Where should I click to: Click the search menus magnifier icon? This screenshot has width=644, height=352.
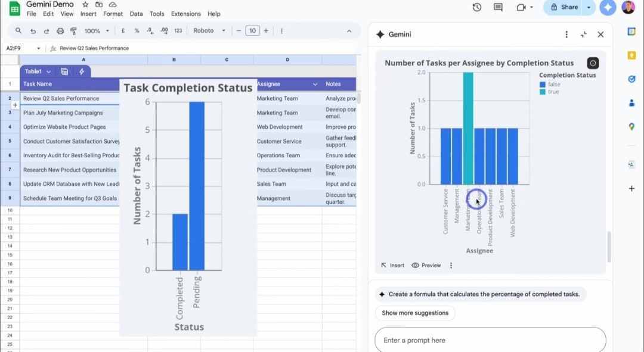[x=18, y=31]
